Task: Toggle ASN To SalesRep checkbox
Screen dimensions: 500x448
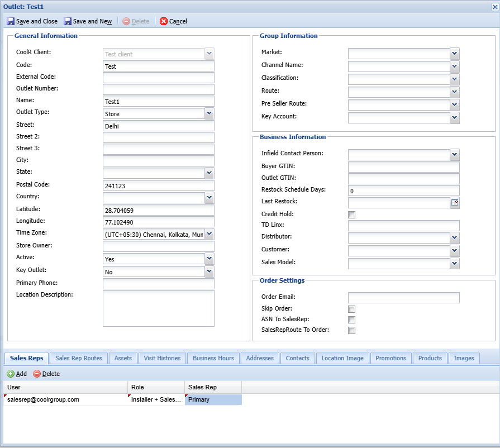Action: click(x=352, y=320)
